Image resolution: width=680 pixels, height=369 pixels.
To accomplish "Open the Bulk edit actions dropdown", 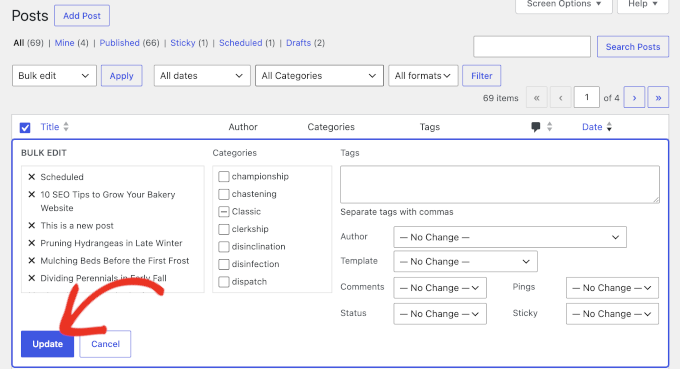I will point(54,76).
